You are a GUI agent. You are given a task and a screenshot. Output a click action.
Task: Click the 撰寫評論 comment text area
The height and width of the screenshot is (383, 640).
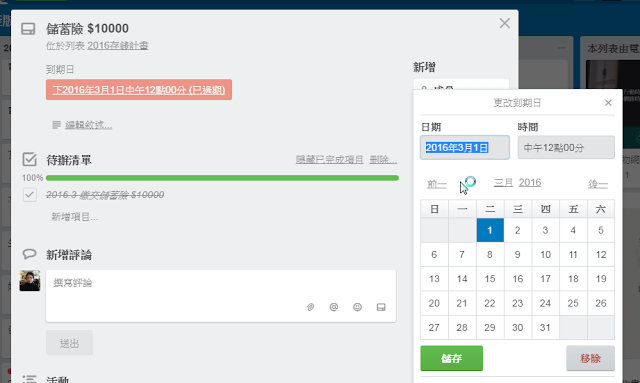click(x=221, y=296)
